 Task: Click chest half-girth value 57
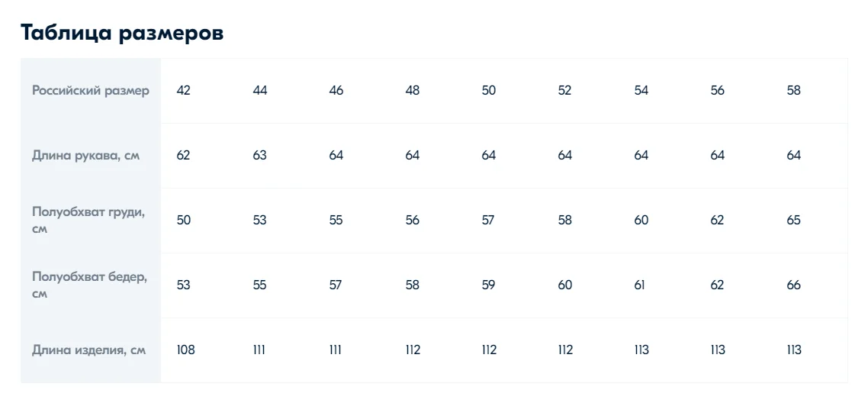(487, 220)
